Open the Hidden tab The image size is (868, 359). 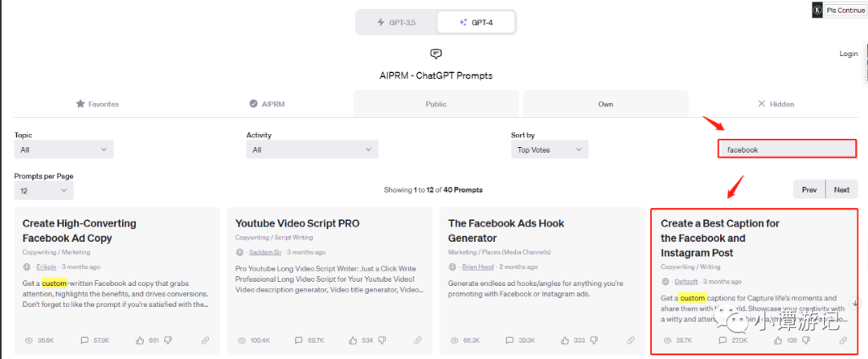pyautogui.click(x=776, y=104)
